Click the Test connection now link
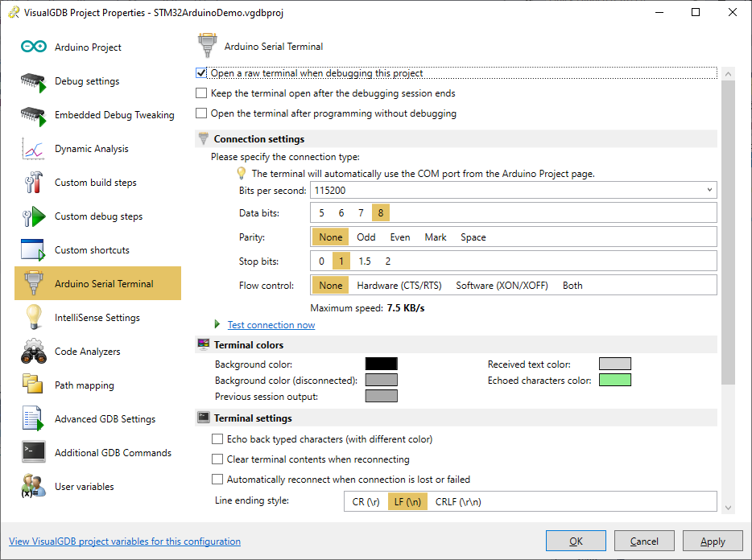The height and width of the screenshot is (560, 752). [x=271, y=324]
